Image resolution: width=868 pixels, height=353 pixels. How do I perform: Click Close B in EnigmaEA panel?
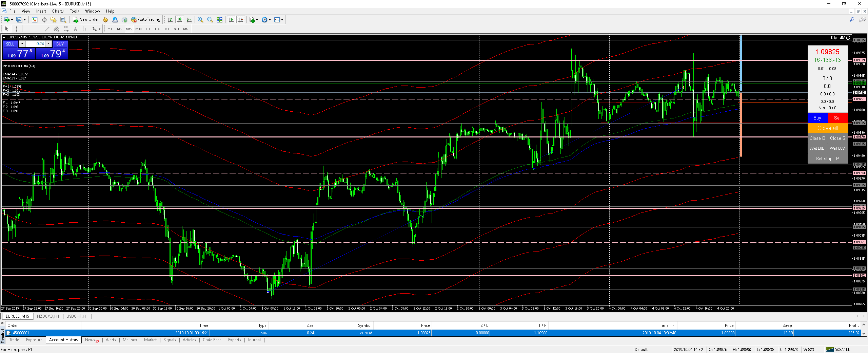(x=817, y=138)
